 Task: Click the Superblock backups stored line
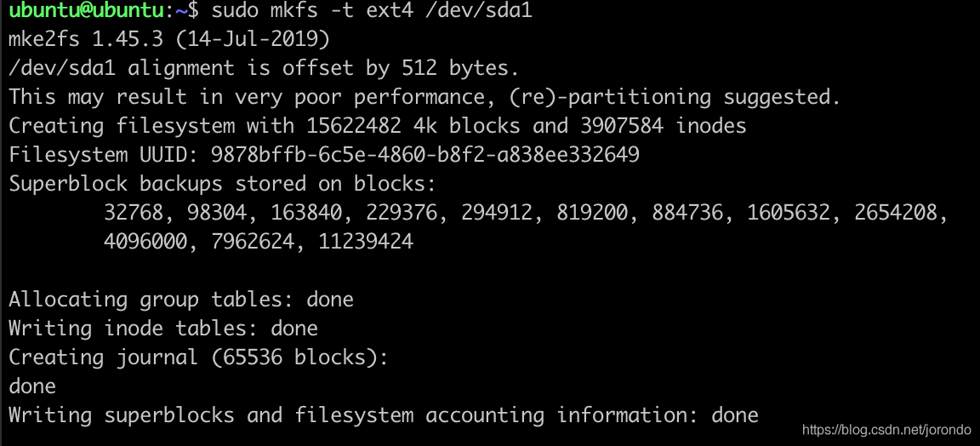(222, 184)
